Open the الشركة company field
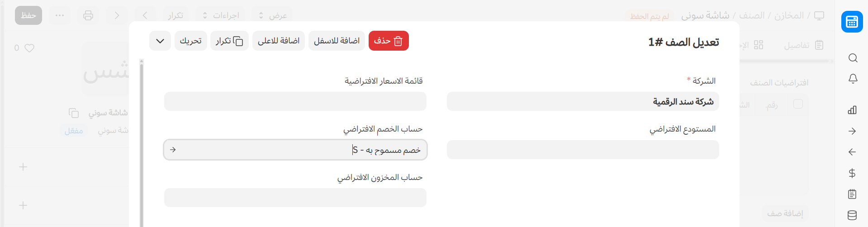 583,101
